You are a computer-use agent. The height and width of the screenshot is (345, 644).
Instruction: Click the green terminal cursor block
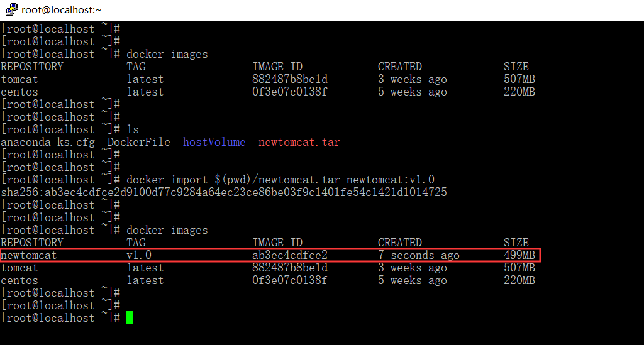[x=130, y=317]
